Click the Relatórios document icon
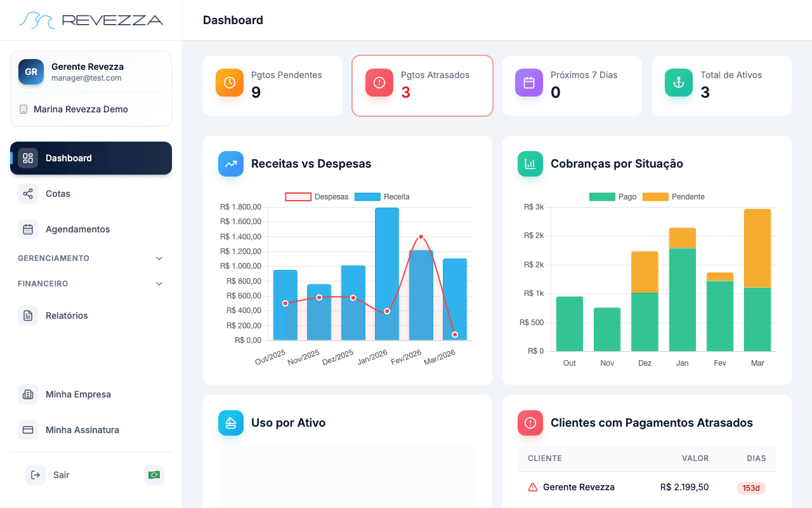The height and width of the screenshot is (508, 812). point(28,316)
